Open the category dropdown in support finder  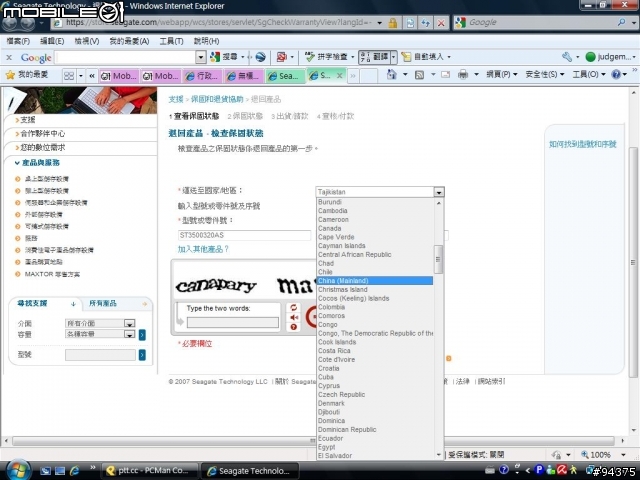pyautogui.click(x=129, y=323)
